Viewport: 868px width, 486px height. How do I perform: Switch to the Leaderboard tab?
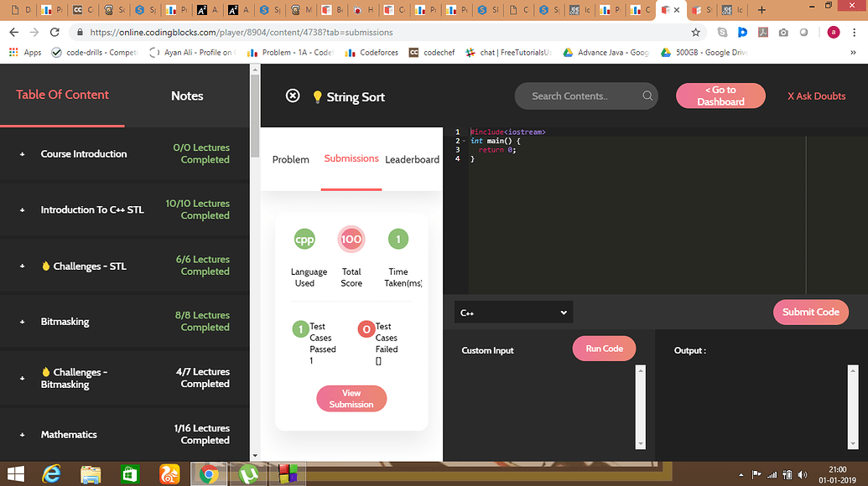point(412,159)
